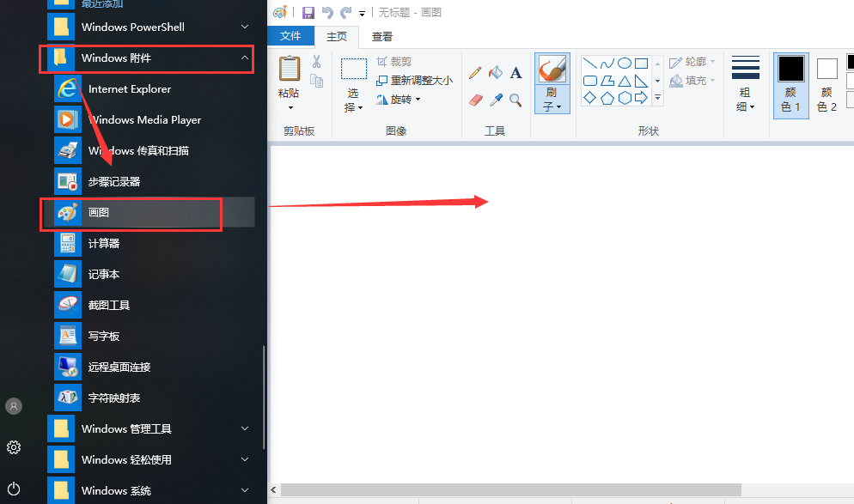Activate the Color picker eyedropper tool
This screenshot has height=504, width=854.
click(496, 100)
